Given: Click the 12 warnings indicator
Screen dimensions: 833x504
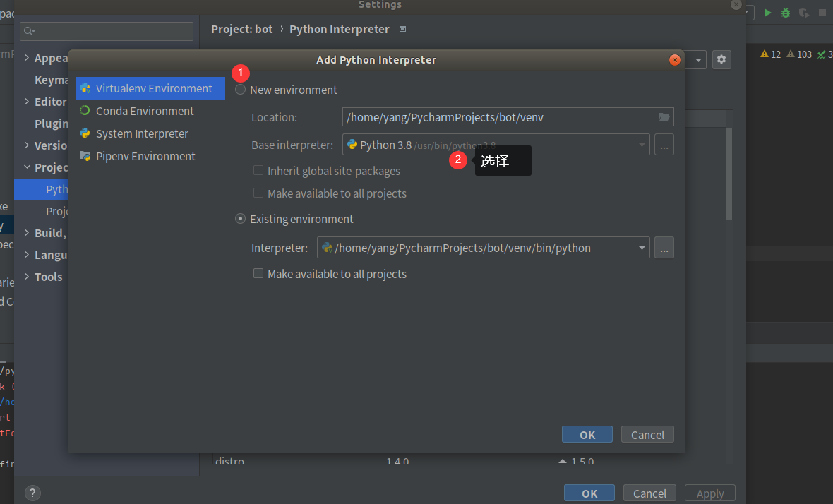Looking at the screenshot, I should [770, 54].
